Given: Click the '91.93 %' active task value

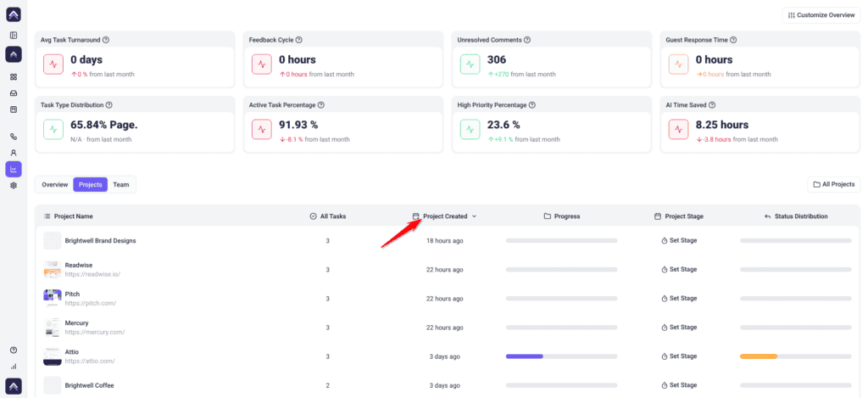Looking at the screenshot, I should [x=298, y=125].
